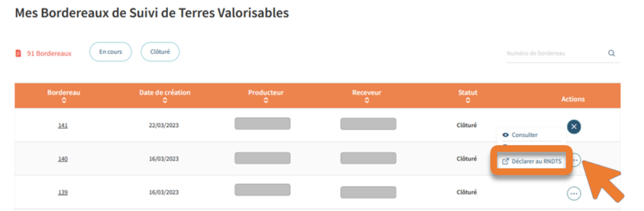Open bordereau 139 link
The image size is (644, 211).
63,192
